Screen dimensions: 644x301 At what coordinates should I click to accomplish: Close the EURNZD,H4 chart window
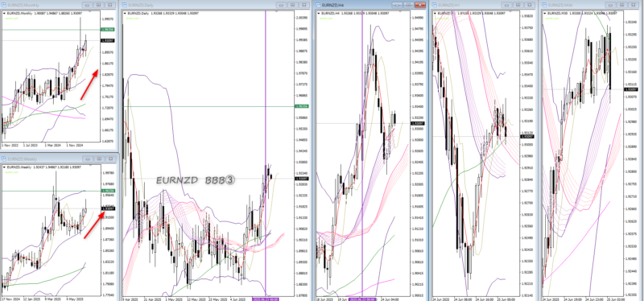[419, 5]
